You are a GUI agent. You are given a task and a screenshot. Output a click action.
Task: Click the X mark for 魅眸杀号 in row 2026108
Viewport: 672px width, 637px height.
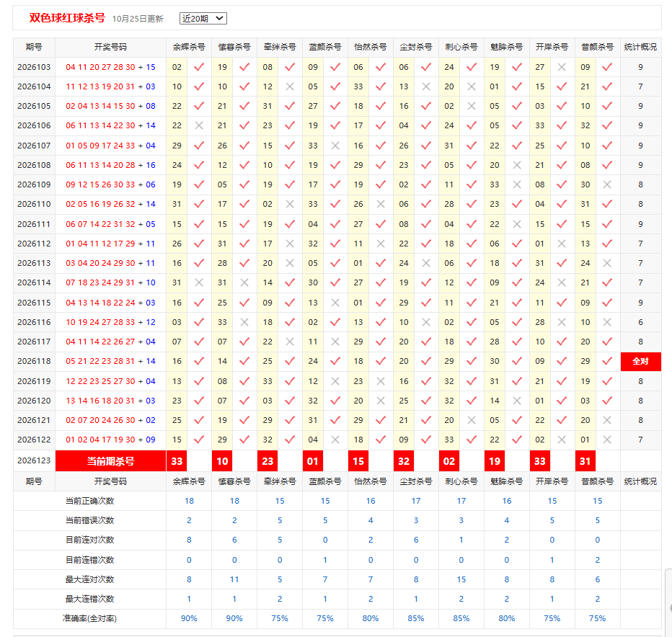(517, 165)
